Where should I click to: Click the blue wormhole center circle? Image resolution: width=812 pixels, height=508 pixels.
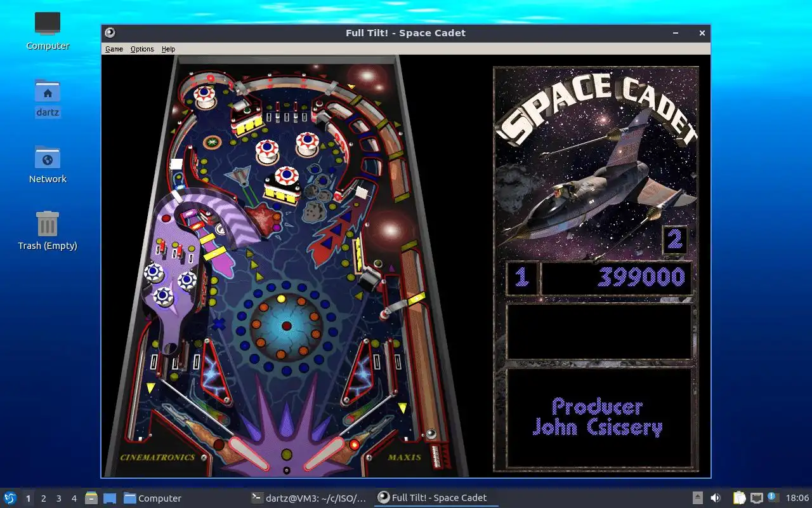coord(286,326)
